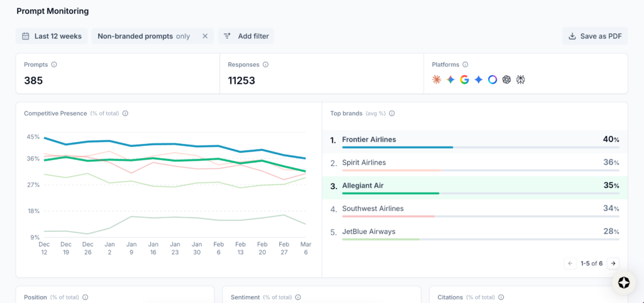Select JetBlue Airways in Top brands
This screenshot has height=303, width=644.
point(475,234)
